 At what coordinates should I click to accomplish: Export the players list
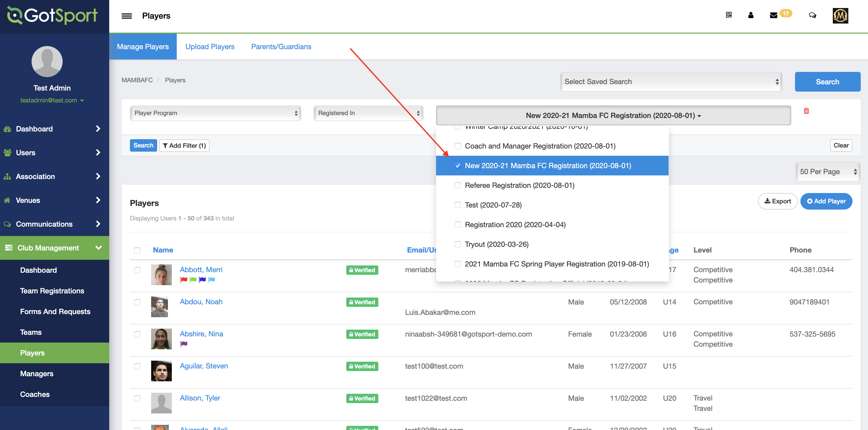tap(777, 201)
